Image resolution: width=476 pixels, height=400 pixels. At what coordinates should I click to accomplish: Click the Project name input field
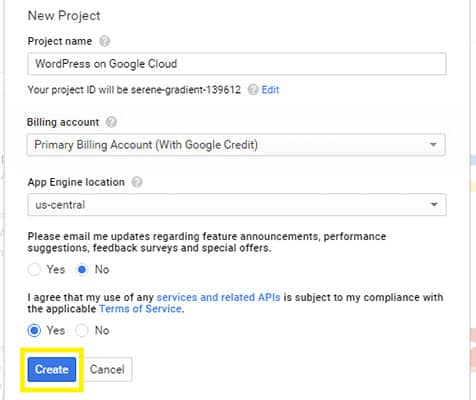tap(237, 64)
